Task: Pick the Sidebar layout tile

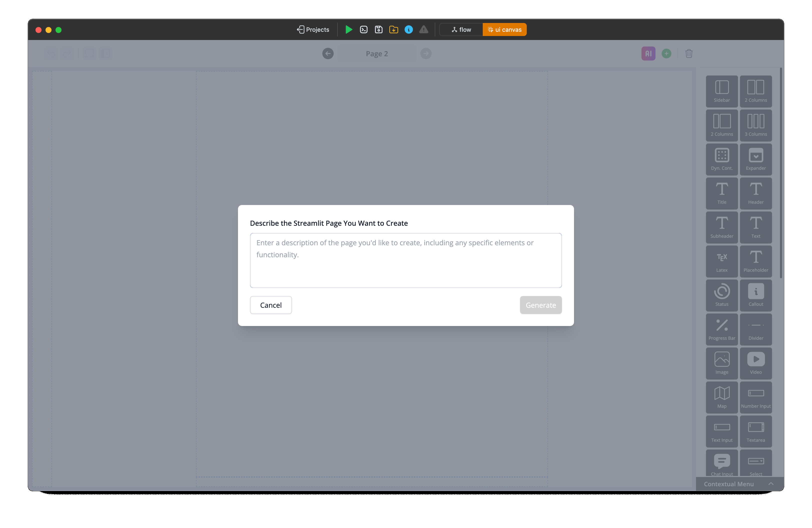Action: point(721,91)
